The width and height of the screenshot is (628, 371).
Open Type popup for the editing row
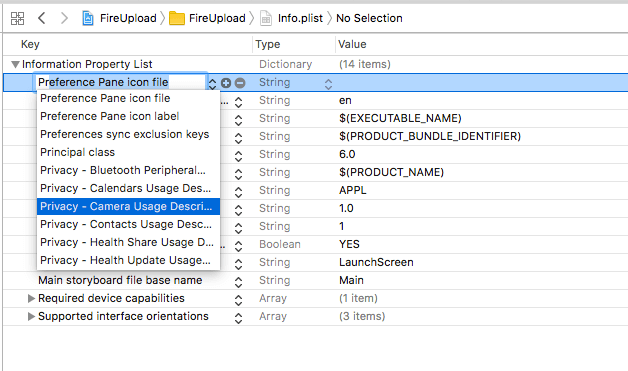328,84
